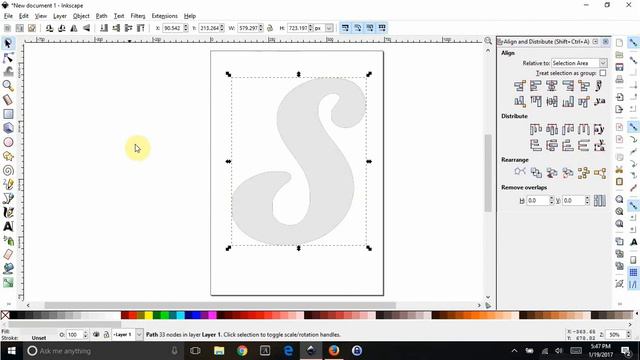Toggle layer lock icon in status bar
This screenshot has height=360, width=640.
106,335
